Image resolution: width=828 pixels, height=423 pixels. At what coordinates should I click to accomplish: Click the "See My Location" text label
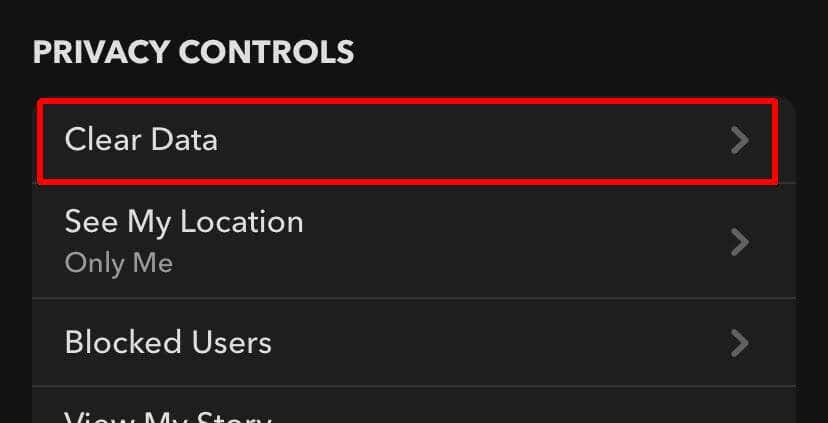[x=184, y=221]
